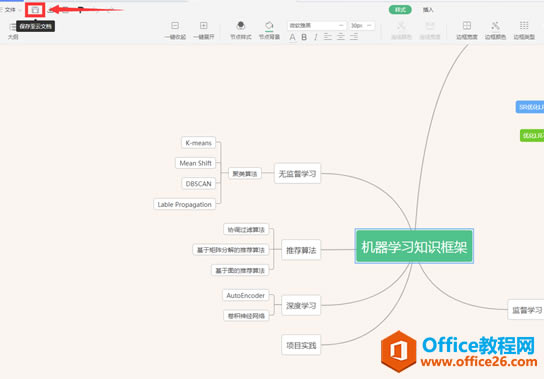This screenshot has height=379, width=544.
Task: Switch to the 插入 insert tab
Action: [x=428, y=10]
